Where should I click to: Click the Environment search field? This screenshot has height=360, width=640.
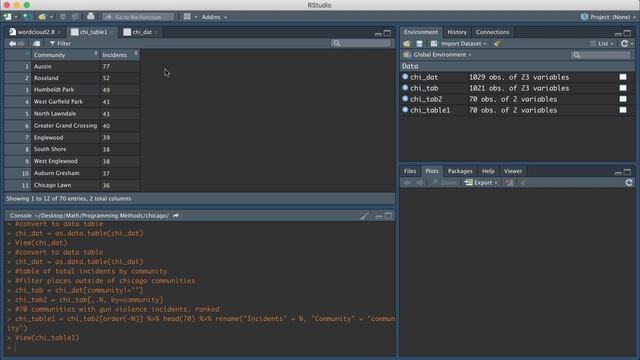(601, 55)
